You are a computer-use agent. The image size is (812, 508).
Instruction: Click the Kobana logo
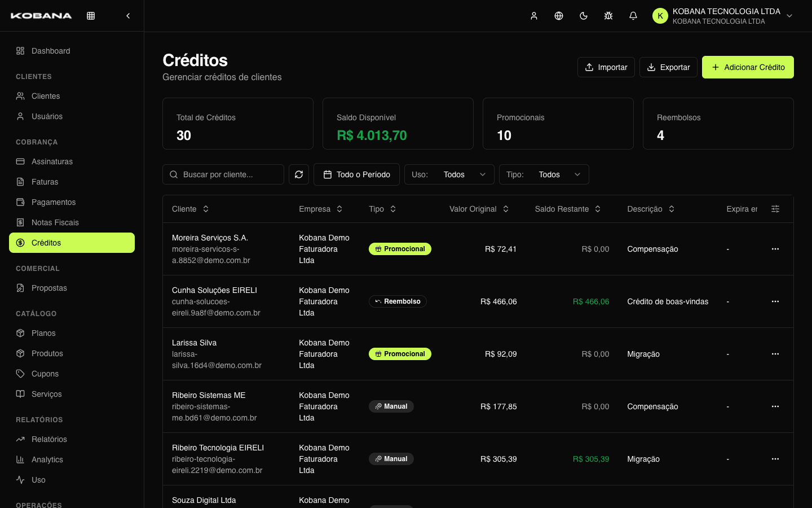[41, 16]
